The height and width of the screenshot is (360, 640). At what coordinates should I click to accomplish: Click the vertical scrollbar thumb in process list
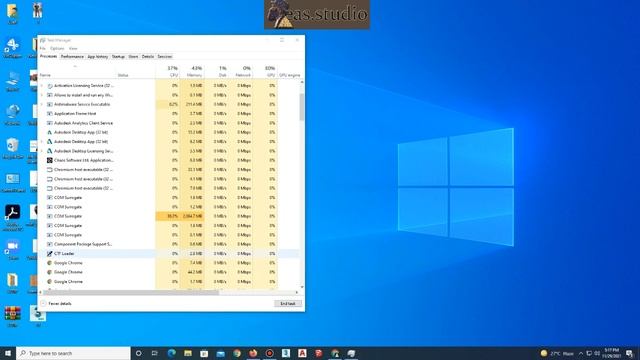(x=302, y=107)
